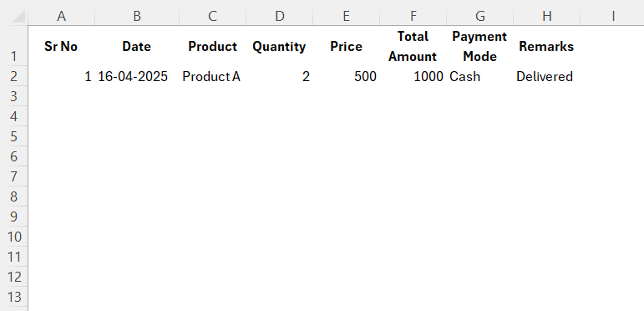Select the total amount cell 1000
This screenshot has width=644, height=311.
point(413,76)
